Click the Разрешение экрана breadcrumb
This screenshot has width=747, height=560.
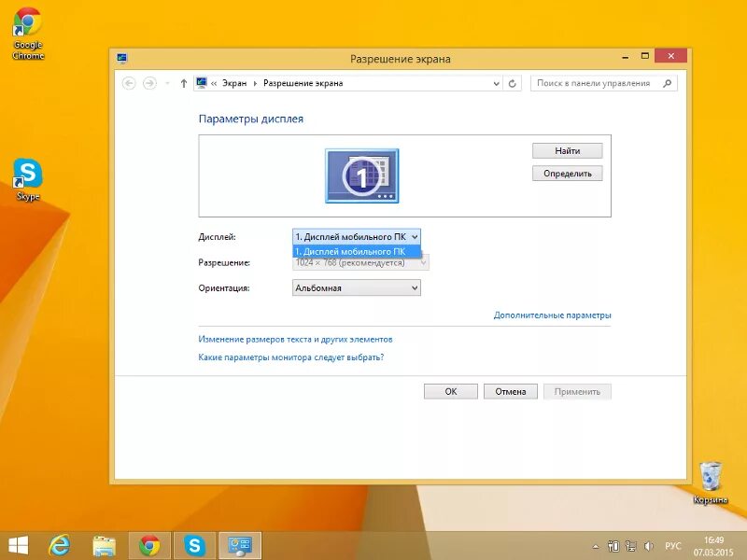[x=303, y=83]
